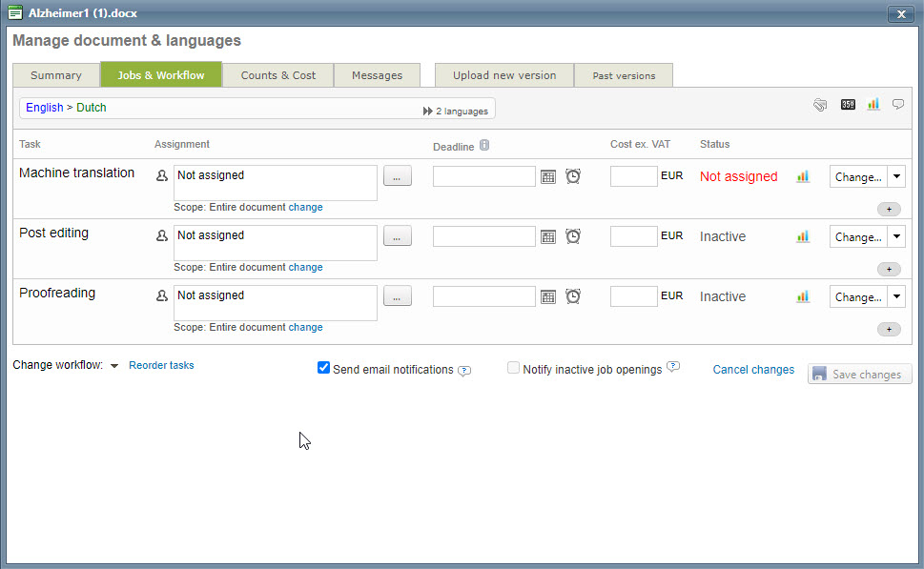The image size is (924, 569).
Task: Open the top-right bar chart statistics icon
Action: [x=873, y=105]
